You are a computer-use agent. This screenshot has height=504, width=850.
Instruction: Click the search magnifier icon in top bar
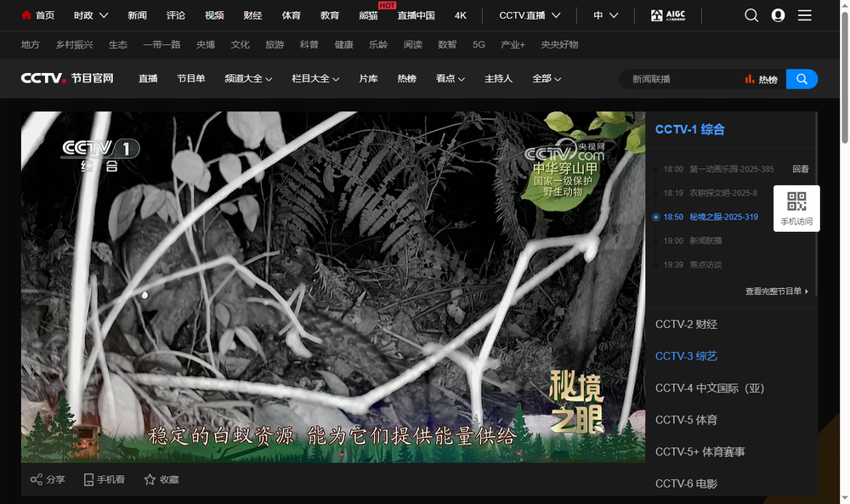coord(751,14)
